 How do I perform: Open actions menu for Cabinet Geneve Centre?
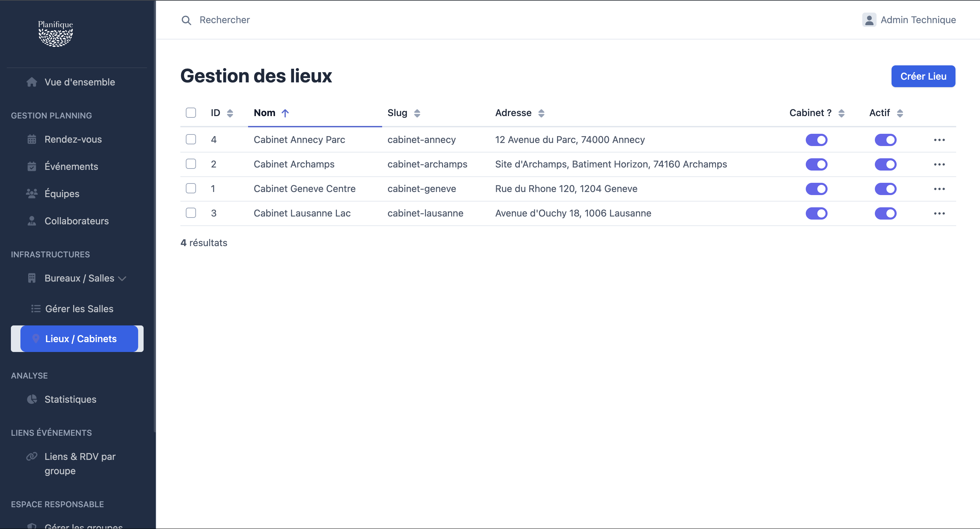939,189
